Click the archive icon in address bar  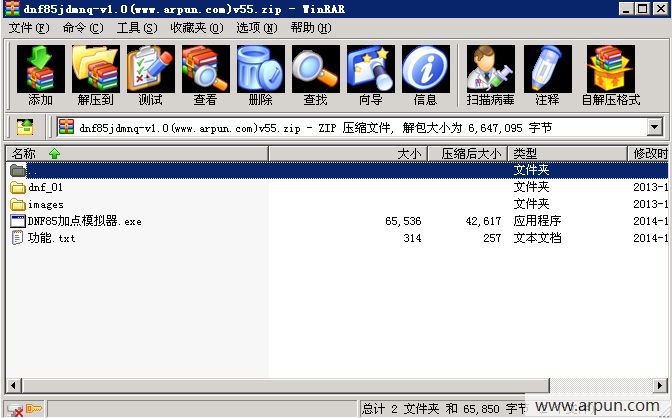tap(66, 127)
